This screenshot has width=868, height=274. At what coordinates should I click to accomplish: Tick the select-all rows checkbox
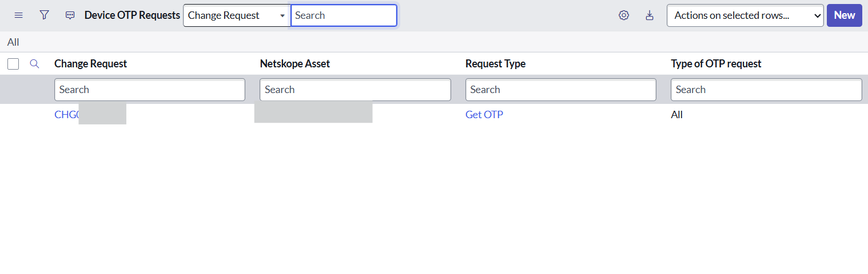tap(13, 64)
